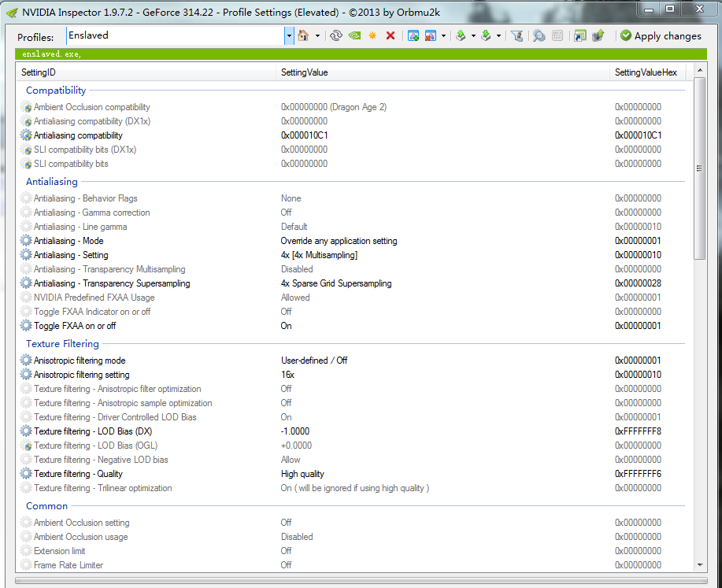Click value 'User-defined / Off'
The width and height of the screenshot is (722, 588).
pos(314,361)
